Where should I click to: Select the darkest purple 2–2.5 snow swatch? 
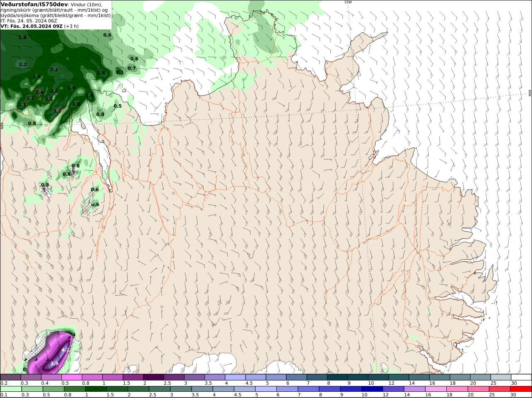153,377
